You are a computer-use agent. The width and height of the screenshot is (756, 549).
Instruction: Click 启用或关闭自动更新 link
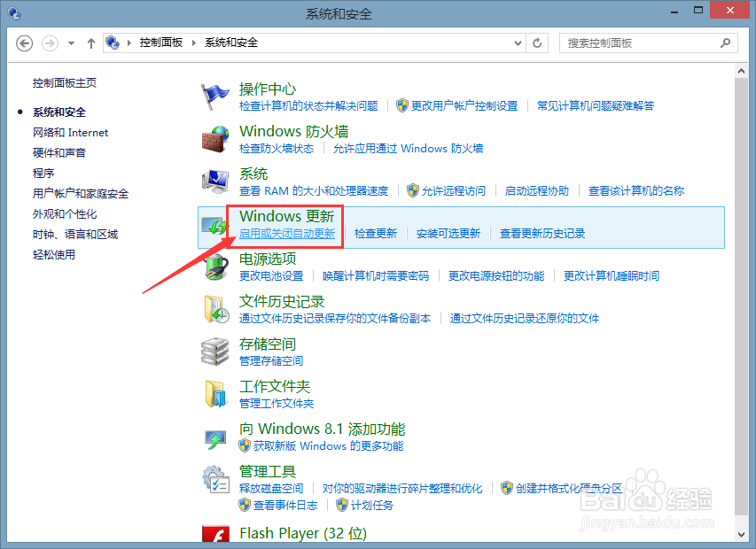pos(287,234)
